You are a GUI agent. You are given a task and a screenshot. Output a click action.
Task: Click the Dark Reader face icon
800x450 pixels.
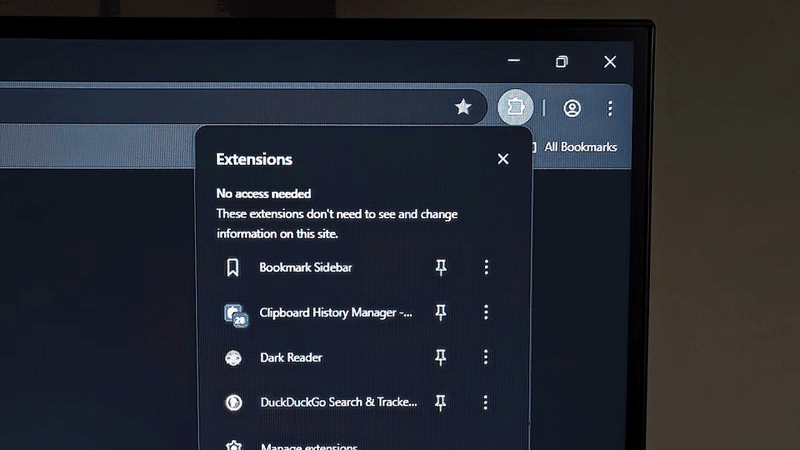point(233,358)
